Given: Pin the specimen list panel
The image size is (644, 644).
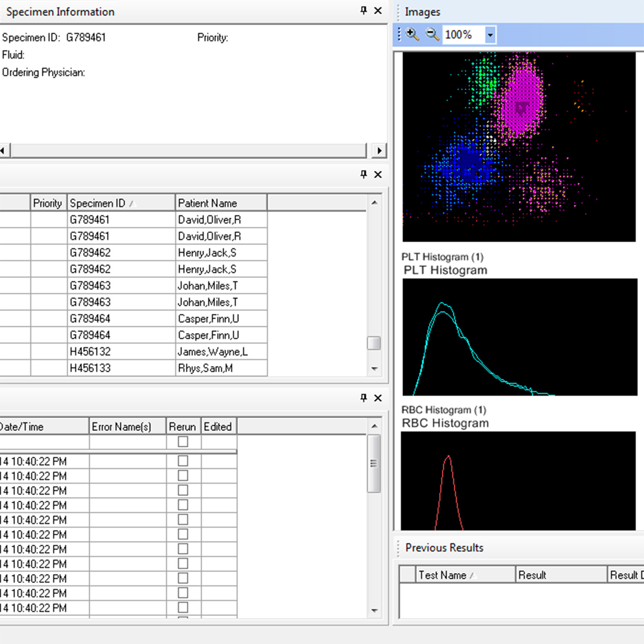Looking at the screenshot, I should [x=364, y=174].
